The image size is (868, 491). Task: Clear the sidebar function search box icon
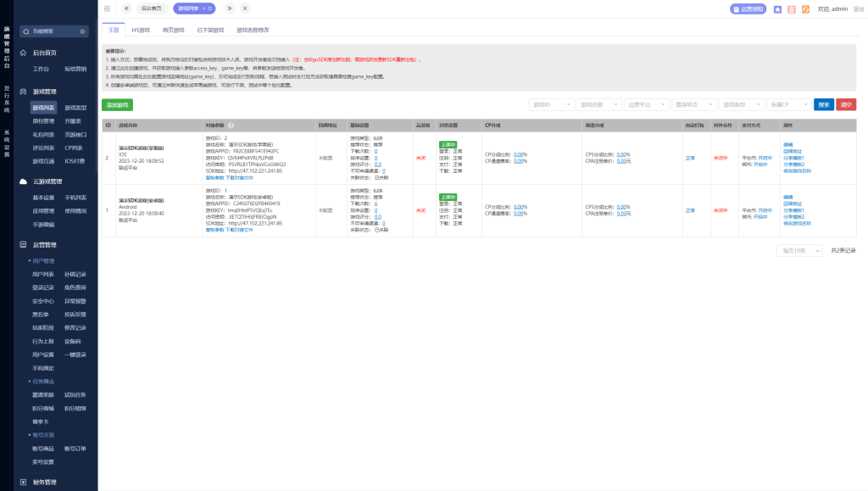point(83,31)
